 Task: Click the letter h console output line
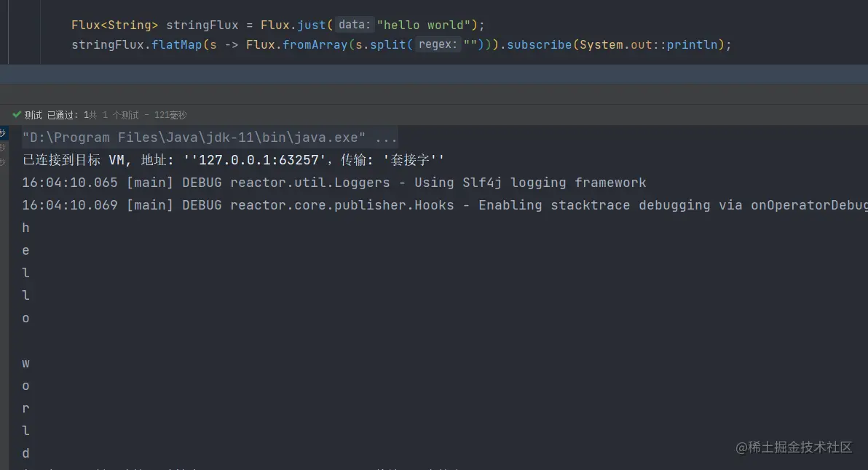(25, 228)
